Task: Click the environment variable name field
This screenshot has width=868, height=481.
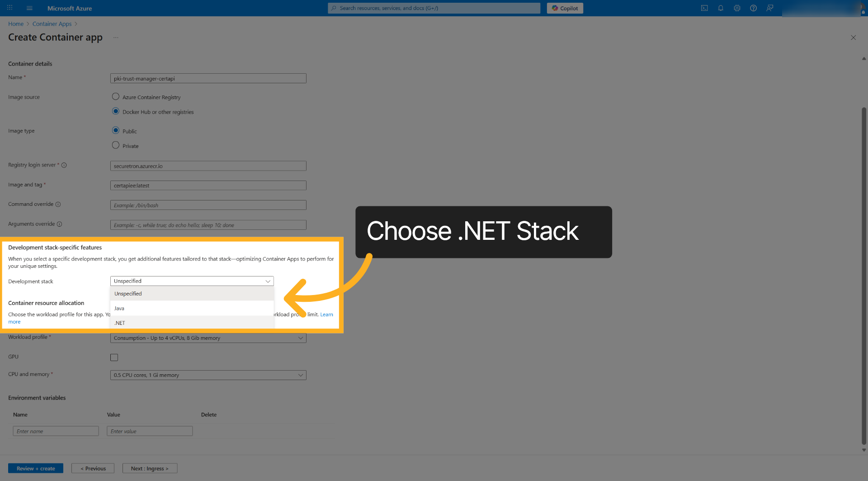Action: (56, 431)
